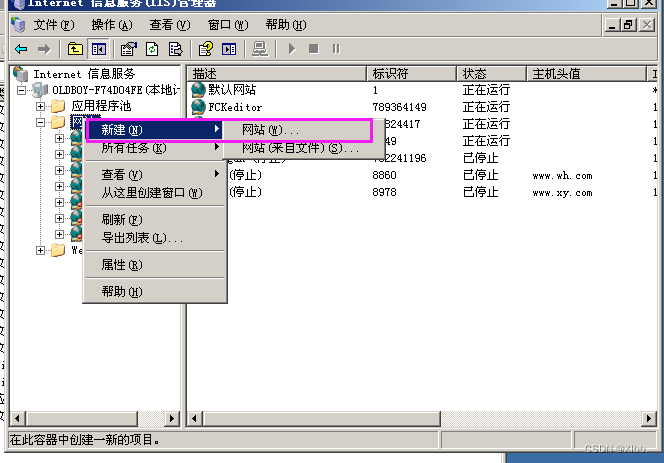Image resolution: width=664 pixels, height=463 pixels.
Task: Select the Internet 信息服务 root node icon
Action: tap(21, 74)
